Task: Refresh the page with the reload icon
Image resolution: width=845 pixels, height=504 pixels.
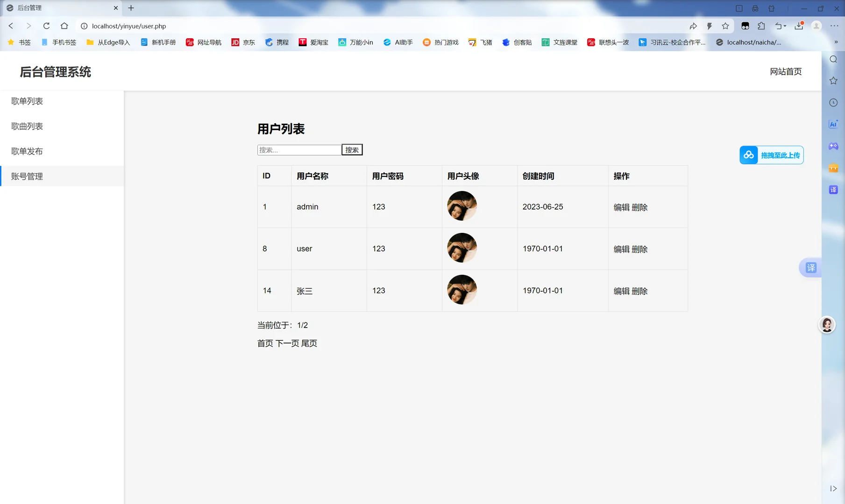Action: point(46,26)
